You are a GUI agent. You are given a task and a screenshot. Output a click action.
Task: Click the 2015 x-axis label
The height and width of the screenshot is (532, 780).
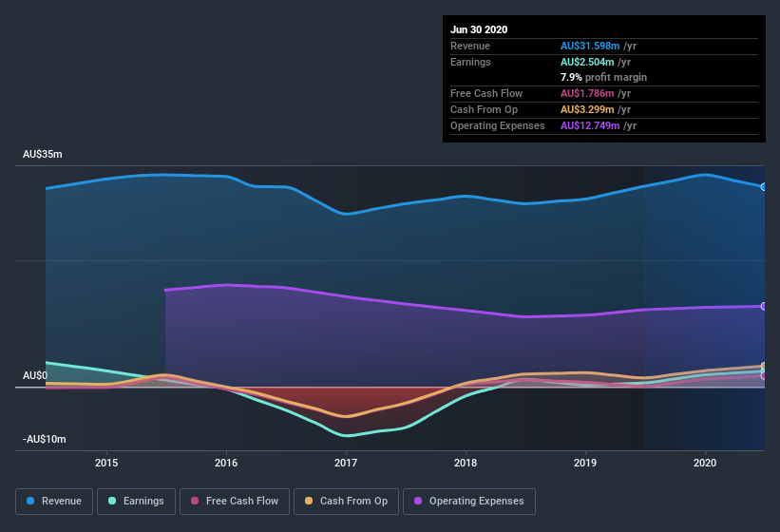coord(106,463)
